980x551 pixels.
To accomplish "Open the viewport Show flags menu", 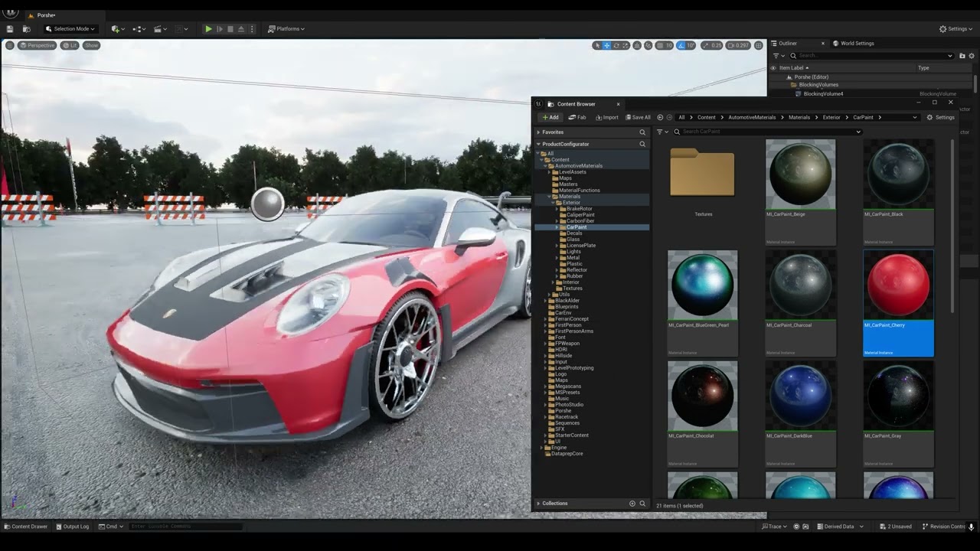I will [92, 45].
